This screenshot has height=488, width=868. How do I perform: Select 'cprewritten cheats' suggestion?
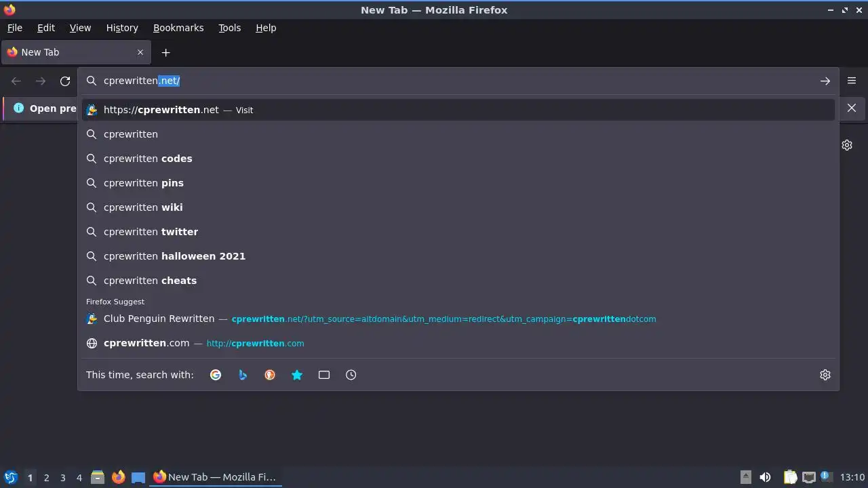[x=458, y=281]
